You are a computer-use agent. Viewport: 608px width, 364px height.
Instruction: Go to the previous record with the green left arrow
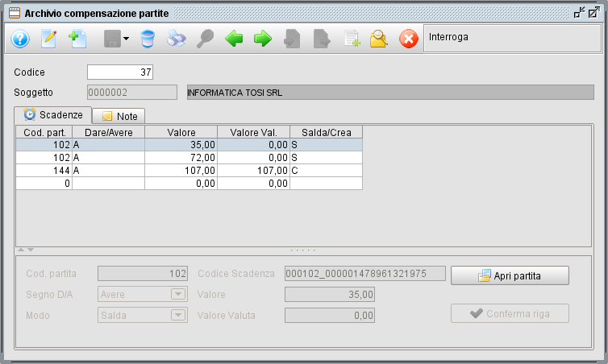tap(234, 39)
